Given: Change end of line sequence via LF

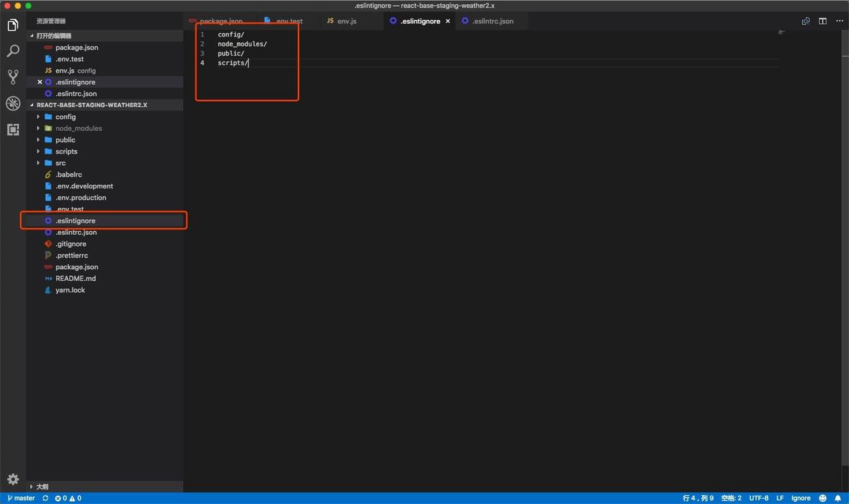Looking at the screenshot, I should coord(780,498).
